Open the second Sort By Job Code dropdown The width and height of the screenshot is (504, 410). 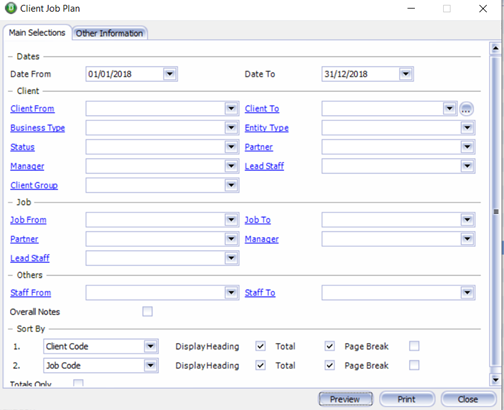coord(151,365)
